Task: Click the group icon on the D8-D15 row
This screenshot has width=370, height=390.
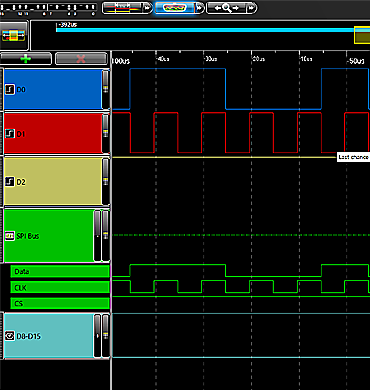Action: coord(10,336)
